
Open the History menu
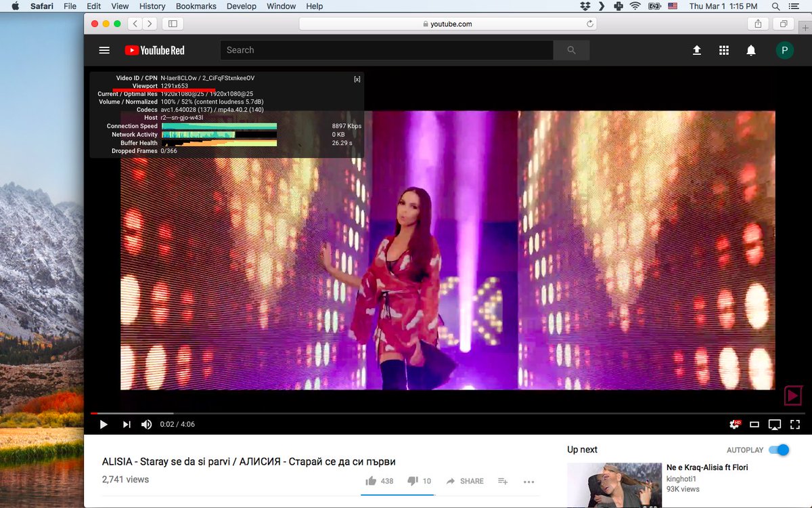click(x=152, y=6)
